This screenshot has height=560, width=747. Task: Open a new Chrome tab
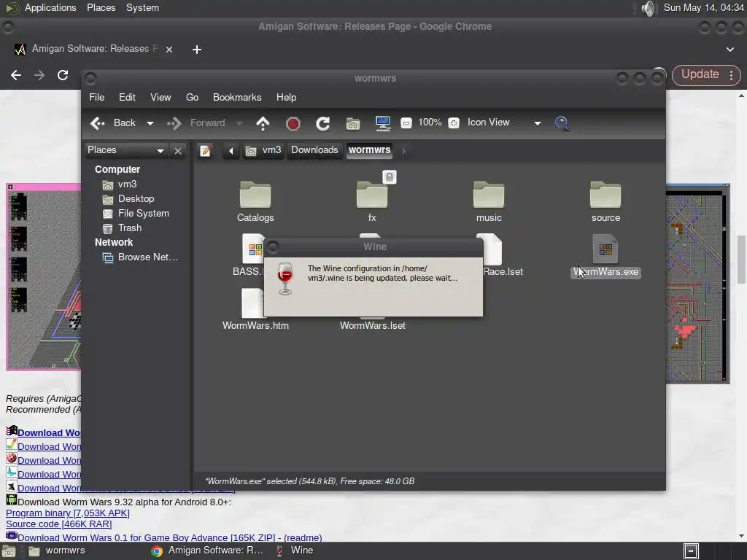[197, 50]
